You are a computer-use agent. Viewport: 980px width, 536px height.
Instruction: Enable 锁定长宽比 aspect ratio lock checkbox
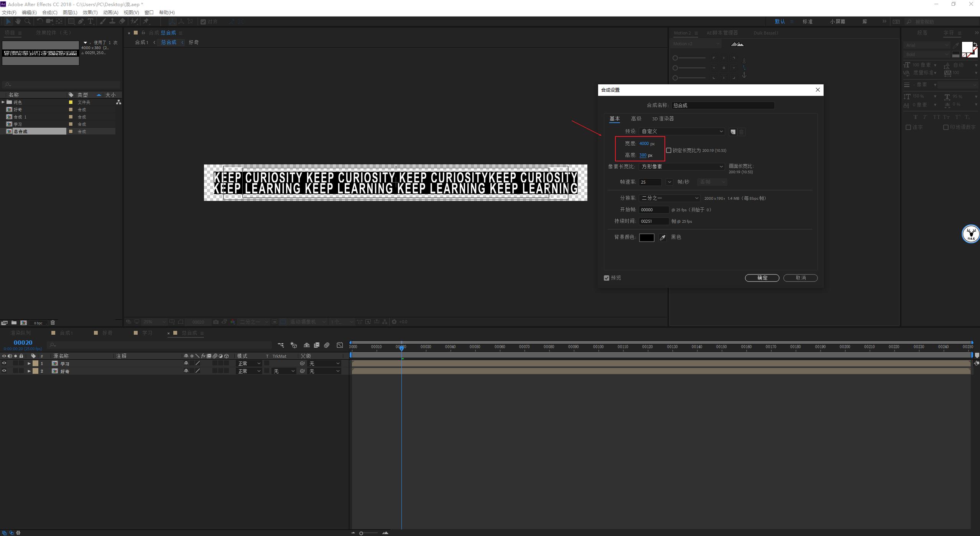669,150
